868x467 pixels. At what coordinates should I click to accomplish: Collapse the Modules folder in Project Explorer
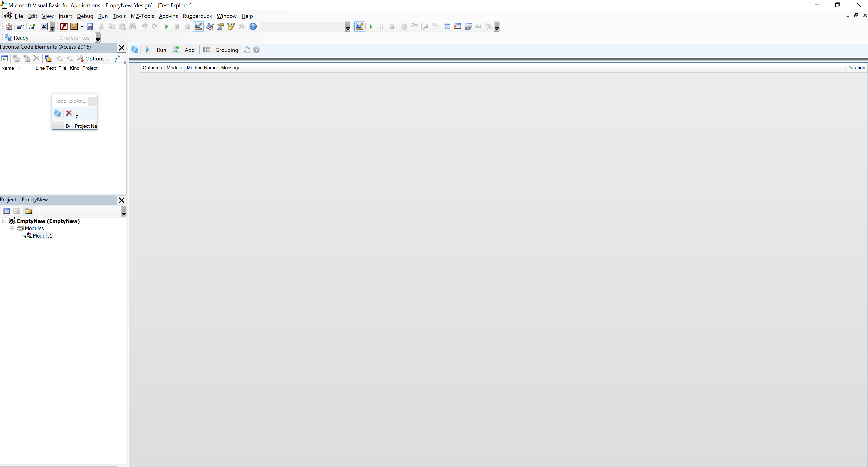(12, 228)
